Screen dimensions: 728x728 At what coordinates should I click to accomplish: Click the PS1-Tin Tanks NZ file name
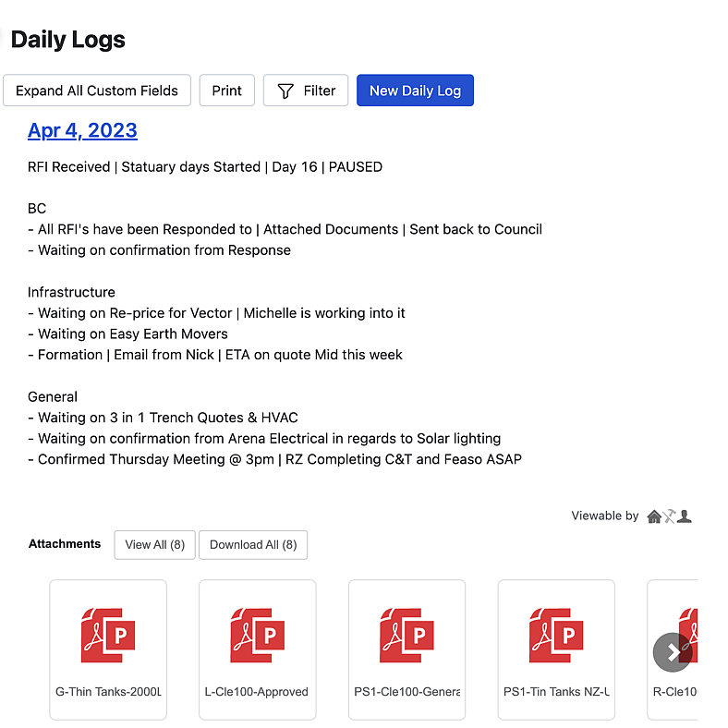(556, 691)
